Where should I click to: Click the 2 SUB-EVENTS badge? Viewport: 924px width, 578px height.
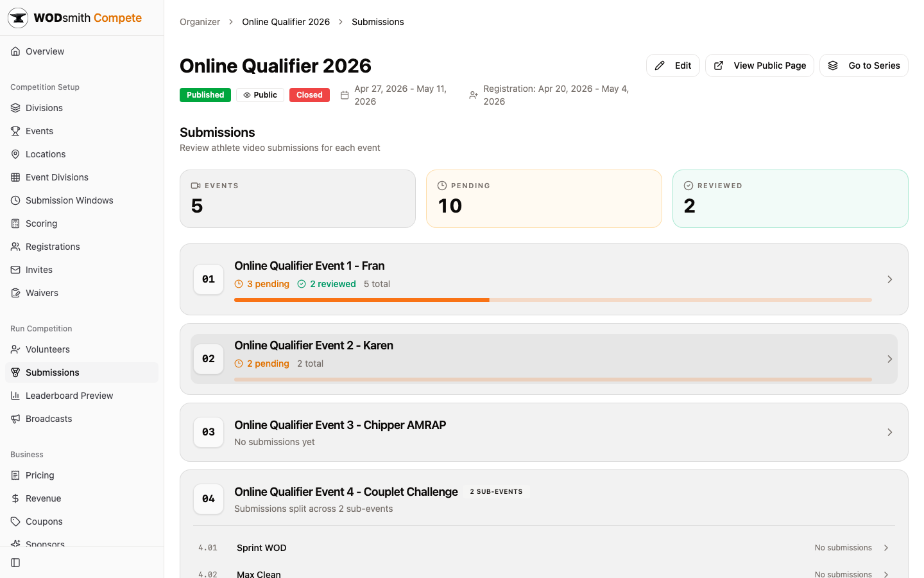496,492
